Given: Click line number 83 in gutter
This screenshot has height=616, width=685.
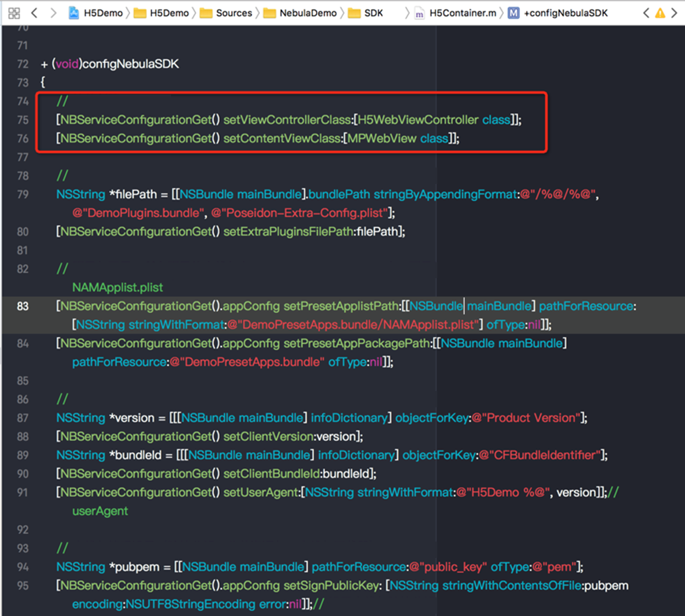Looking at the screenshot, I should click(22, 306).
